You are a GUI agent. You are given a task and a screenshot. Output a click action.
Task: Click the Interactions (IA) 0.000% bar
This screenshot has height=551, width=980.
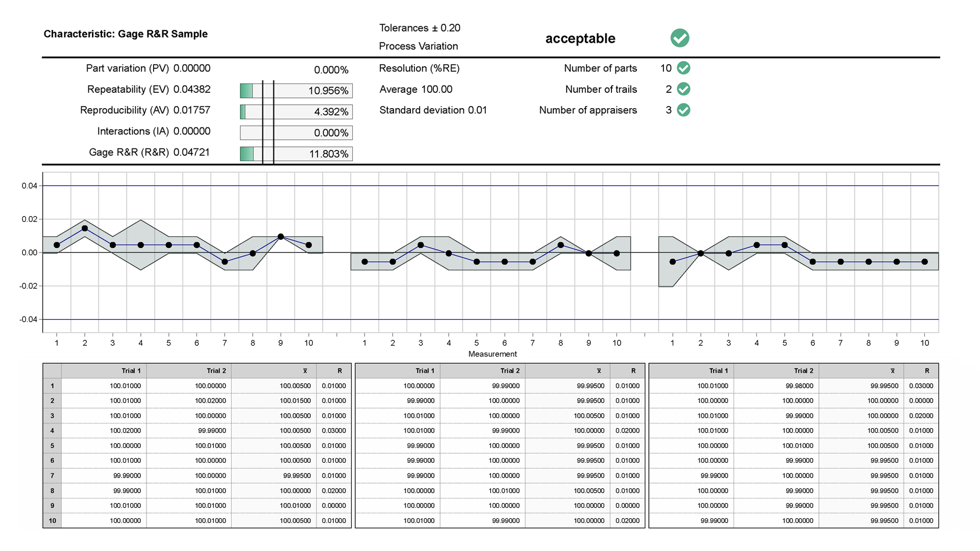click(x=296, y=133)
